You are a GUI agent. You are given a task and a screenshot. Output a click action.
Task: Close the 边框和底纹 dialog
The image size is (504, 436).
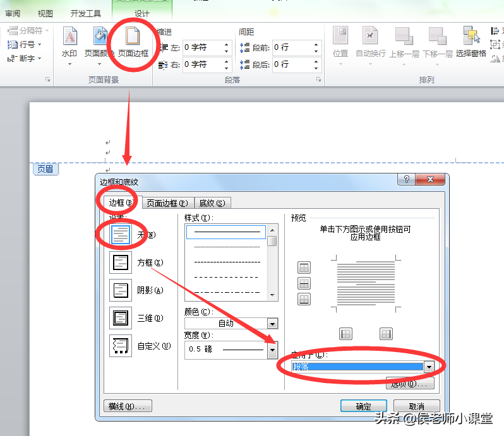click(430, 179)
